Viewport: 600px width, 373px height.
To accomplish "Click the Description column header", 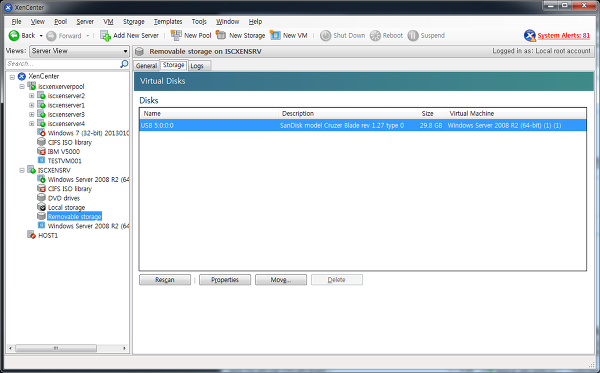I will click(348, 114).
